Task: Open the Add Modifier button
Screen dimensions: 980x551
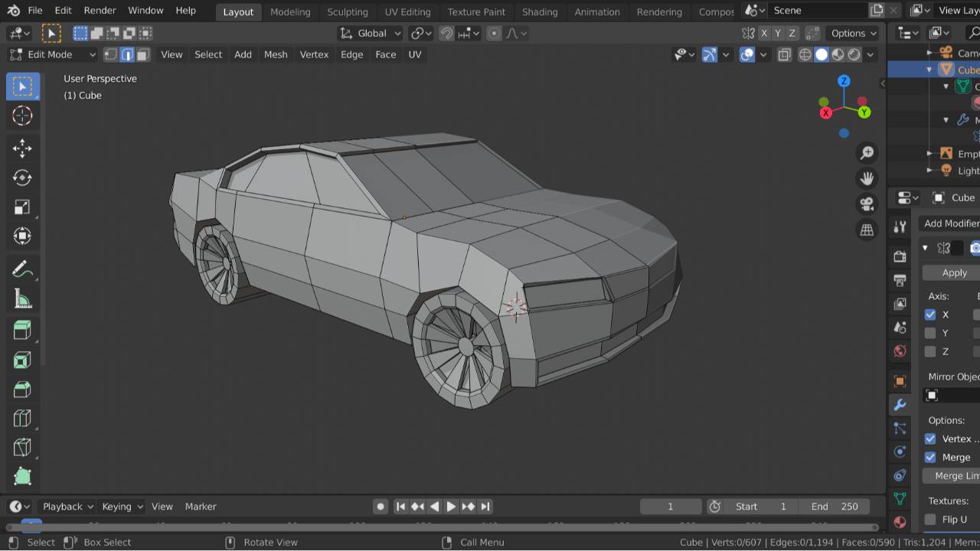Action: (x=950, y=223)
